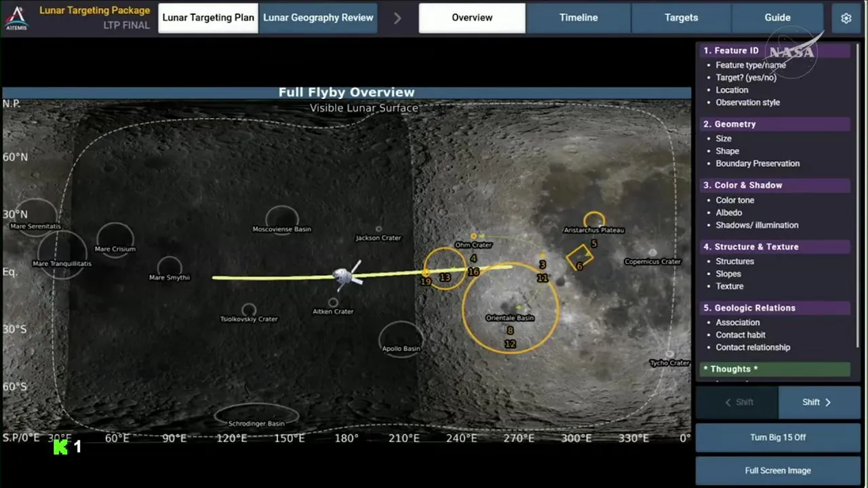Click the Observation style item

(x=747, y=102)
